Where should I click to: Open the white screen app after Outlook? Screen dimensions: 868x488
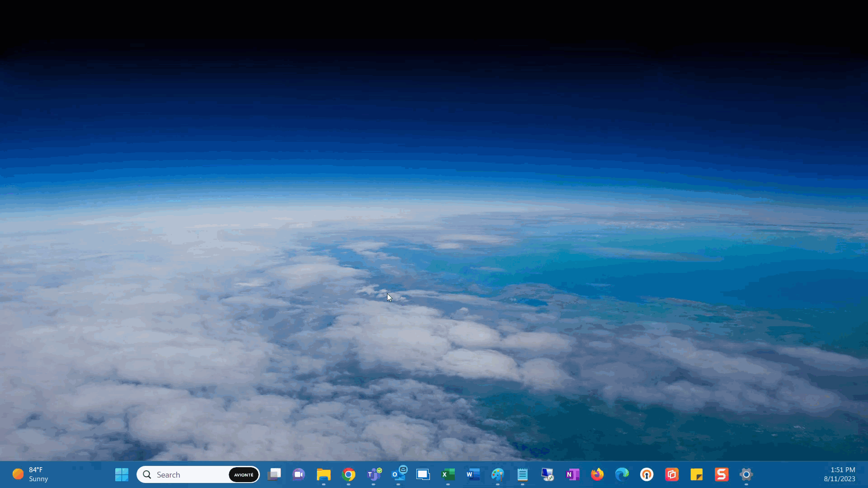click(423, 474)
